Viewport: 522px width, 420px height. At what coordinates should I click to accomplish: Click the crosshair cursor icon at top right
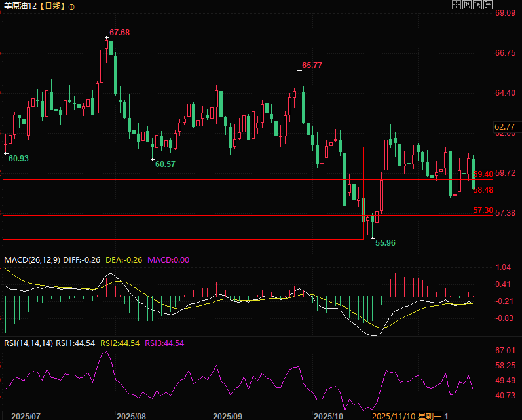point(457,5)
